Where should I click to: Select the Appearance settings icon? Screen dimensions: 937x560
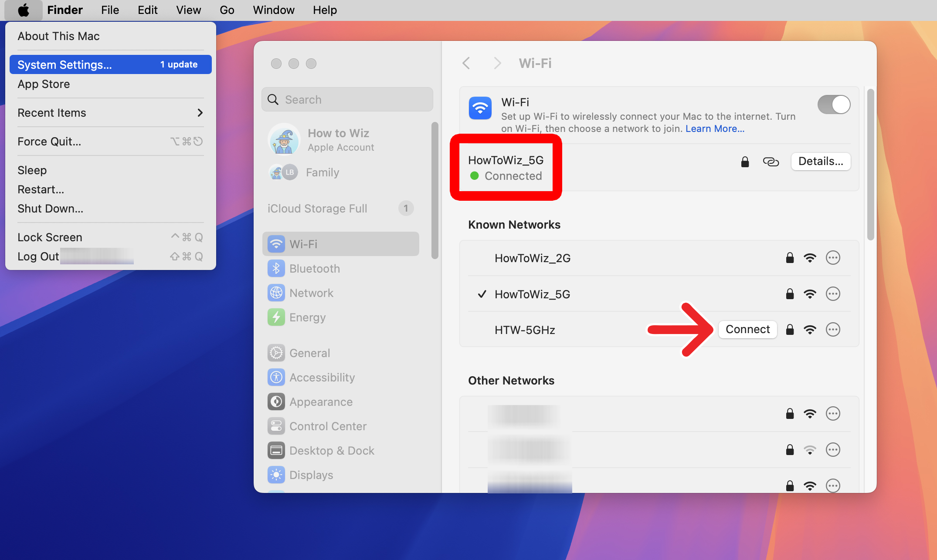coord(276,401)
